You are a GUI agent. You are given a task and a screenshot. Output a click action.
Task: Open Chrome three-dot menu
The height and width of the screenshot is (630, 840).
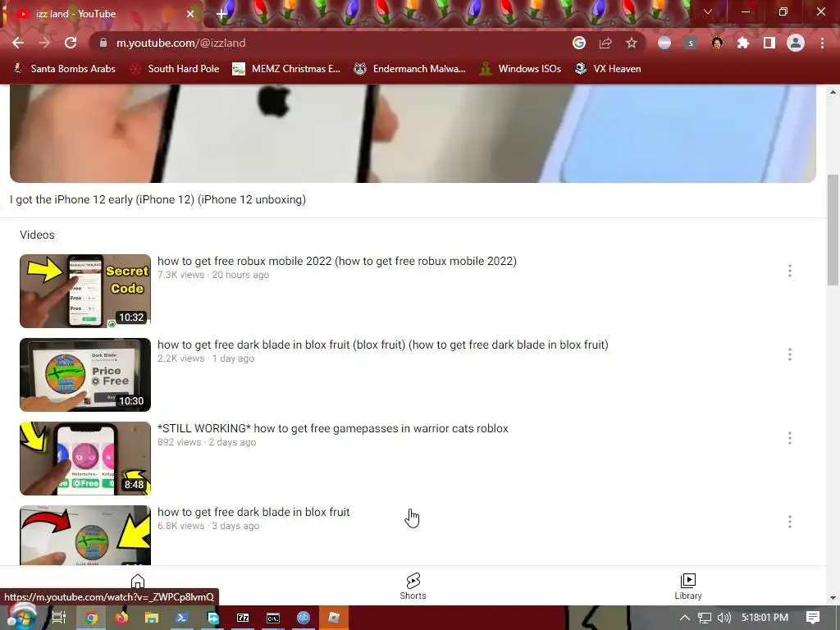pos(822,43)
